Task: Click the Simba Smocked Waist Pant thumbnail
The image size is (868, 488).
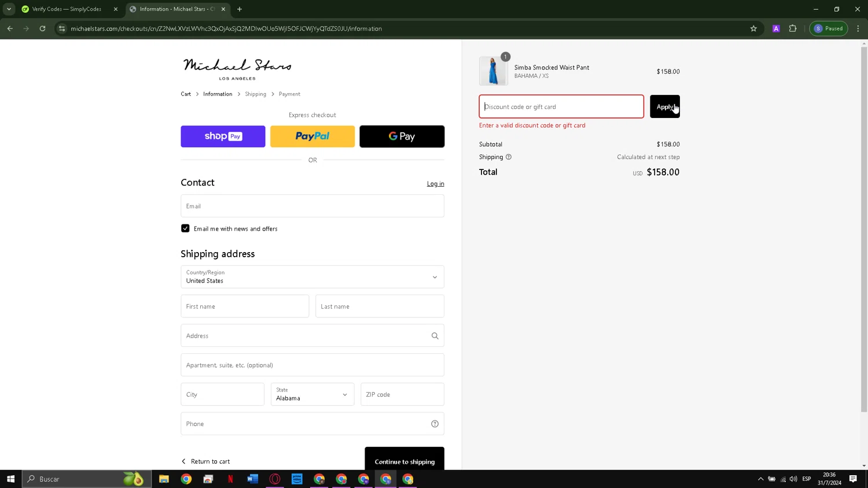Action: (494, 71)
